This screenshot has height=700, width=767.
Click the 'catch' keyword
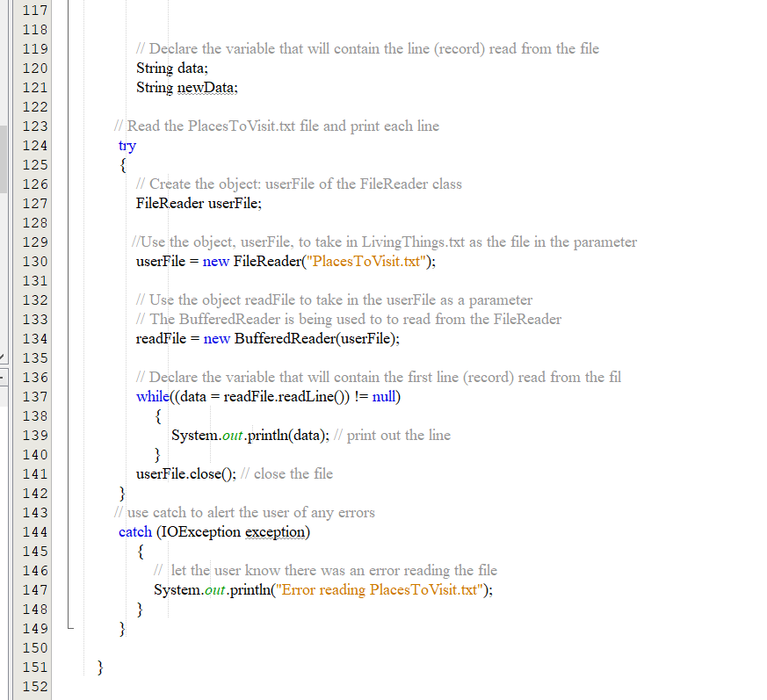coord(135,532)
